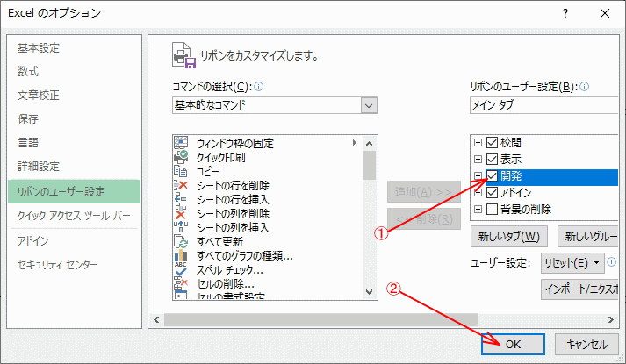
Task: Click the Freeze Panes (ウィンドウ枠の固定) icon
Action: click(x=182, y=142)
